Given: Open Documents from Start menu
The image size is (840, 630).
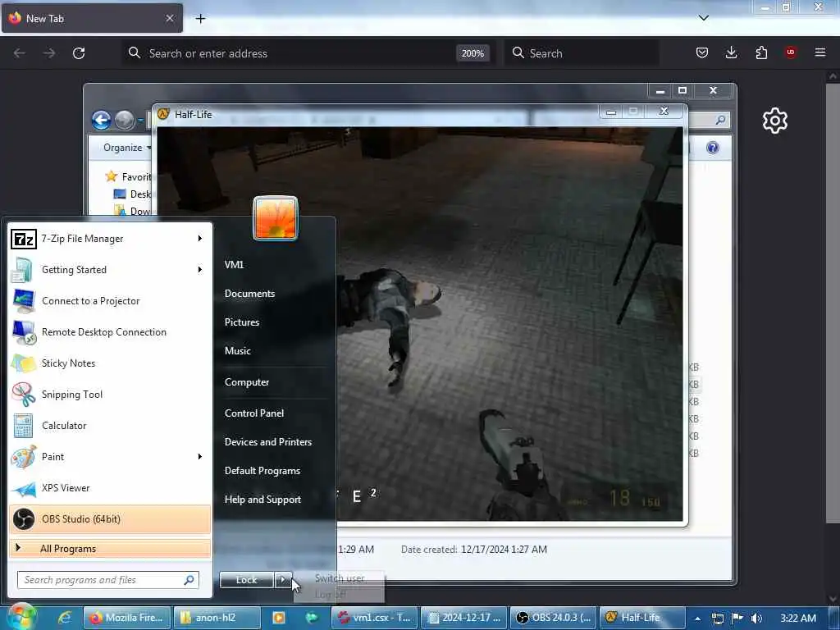Looking at the screenshot, I should (x=249, y=294).
